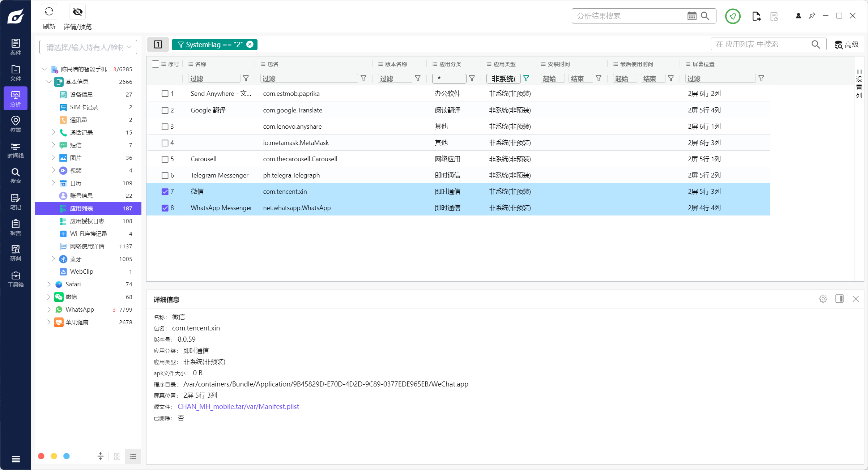Uncheck the 微信 row checkbox

point(165,192)
